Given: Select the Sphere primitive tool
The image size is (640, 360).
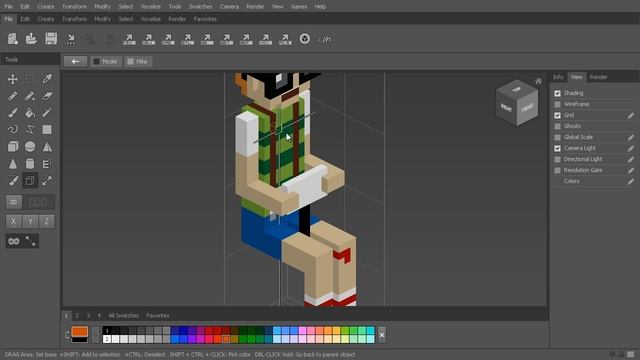Looking at the screenshot, I should point(29,147).
